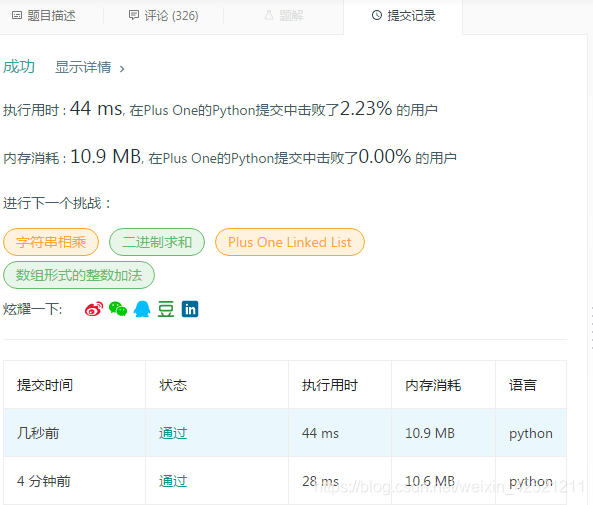This screenshot has width=593, height=505.
Task: Click the 成功 status text
Action: coord(19,67)
